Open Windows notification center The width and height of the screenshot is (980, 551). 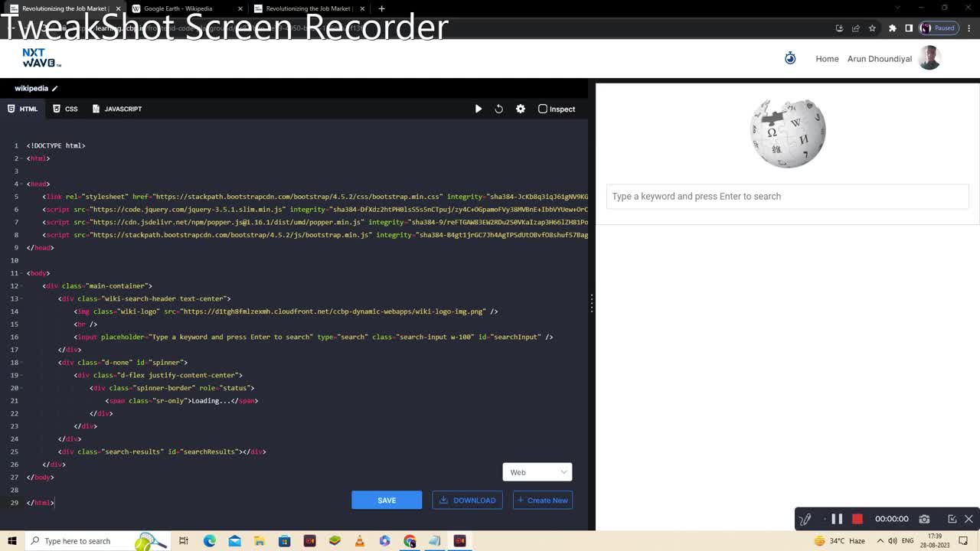pos(963,541)
